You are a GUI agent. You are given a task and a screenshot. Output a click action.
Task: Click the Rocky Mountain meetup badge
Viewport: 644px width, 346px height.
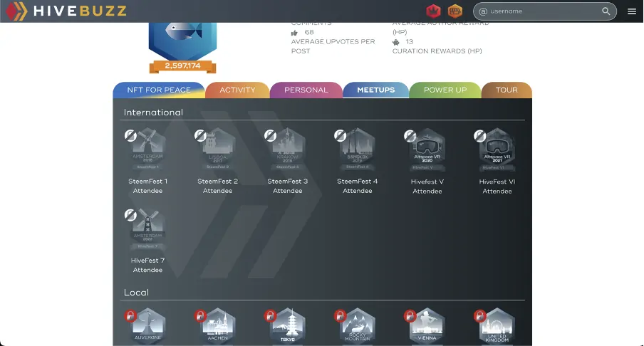tap(358, 325)
